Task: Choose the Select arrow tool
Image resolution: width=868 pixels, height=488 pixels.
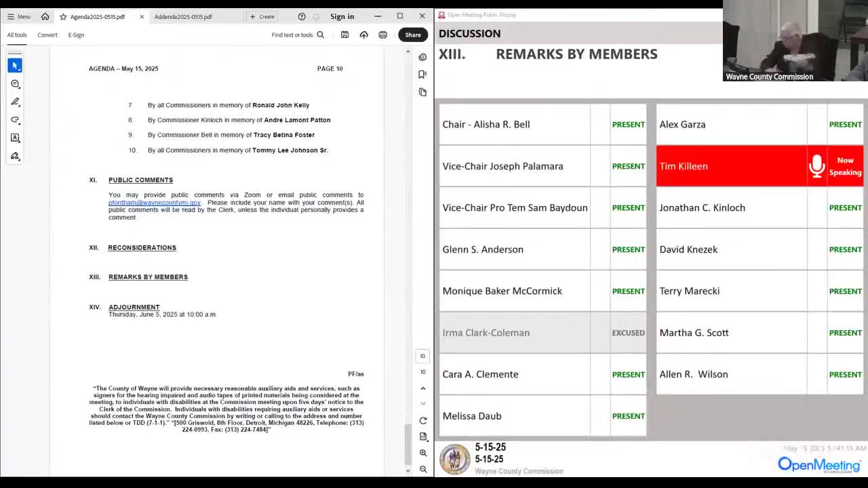Action: click(x=15, y=65)
